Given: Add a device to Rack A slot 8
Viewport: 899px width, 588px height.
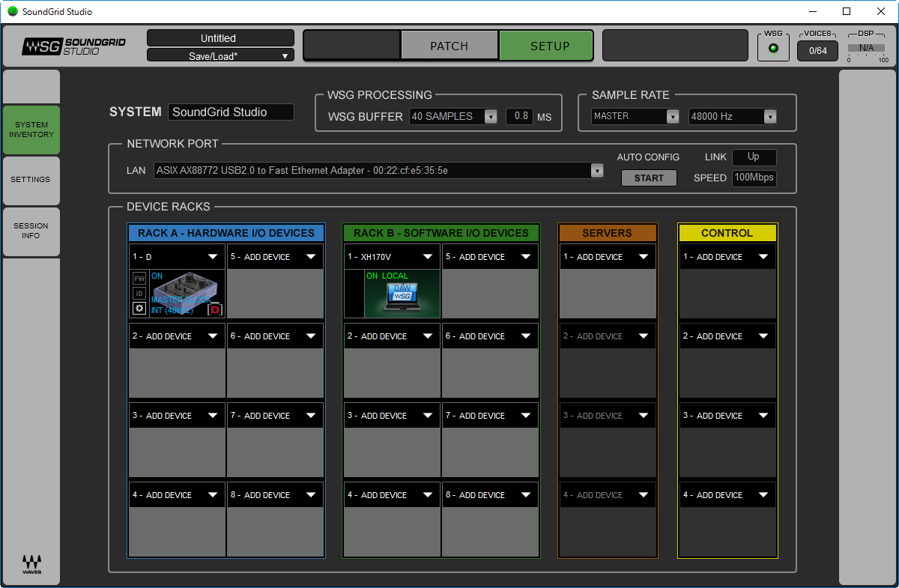Looking at the screenshot, I should [275, 495].
